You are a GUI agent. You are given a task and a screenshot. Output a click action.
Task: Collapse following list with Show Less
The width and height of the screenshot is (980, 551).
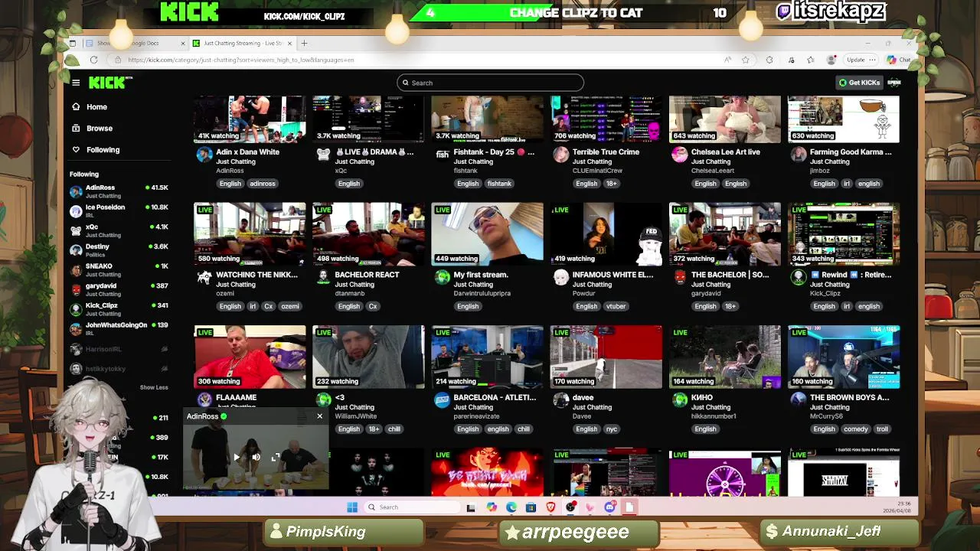pyautogui.click(x=154, y=387)
